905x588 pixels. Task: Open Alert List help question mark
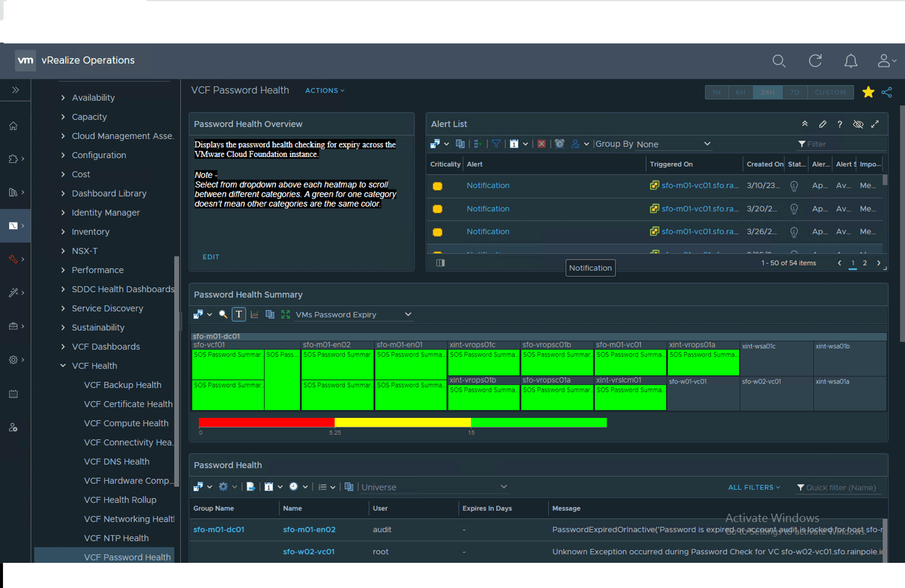(839, 124)
